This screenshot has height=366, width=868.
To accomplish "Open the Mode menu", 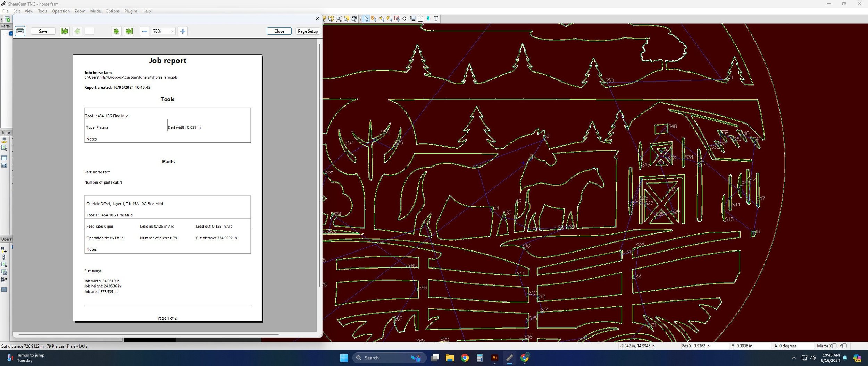I will (95, 11).
